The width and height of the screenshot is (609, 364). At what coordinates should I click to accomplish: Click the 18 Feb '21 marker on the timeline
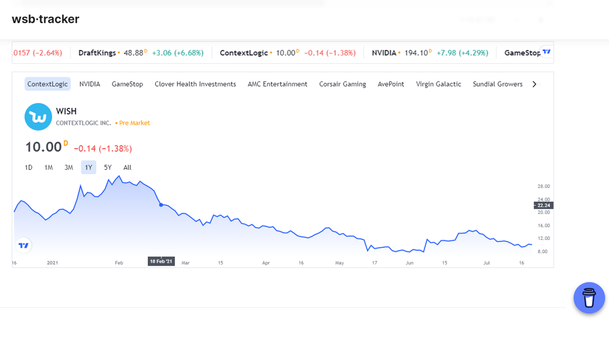[161, 262]
